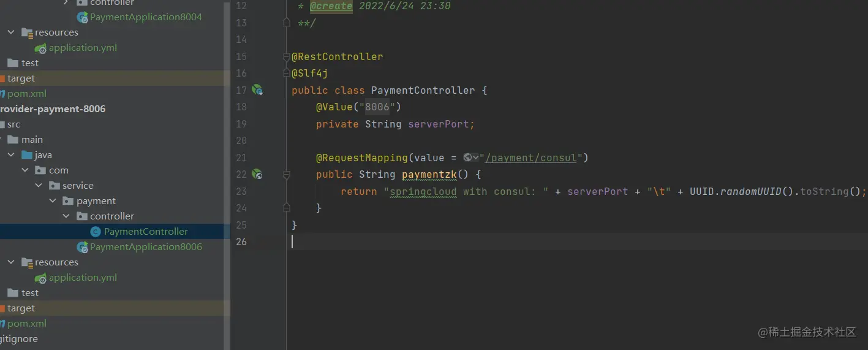Select pom.xml above rovider-payment-8006 module

tap(27, 94)
